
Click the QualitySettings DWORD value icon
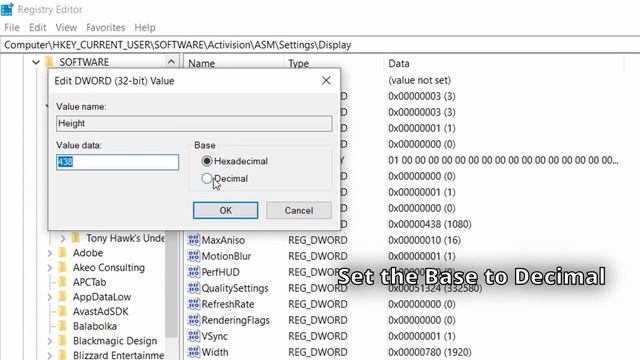coord(193,288)
